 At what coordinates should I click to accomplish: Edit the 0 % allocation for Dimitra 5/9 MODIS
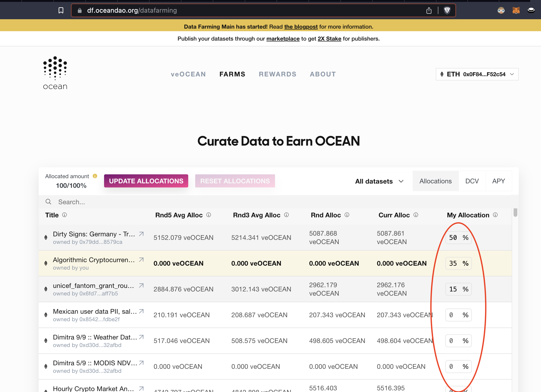(x=458, y=366)
